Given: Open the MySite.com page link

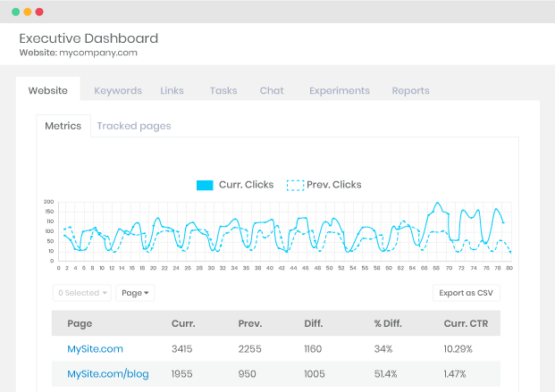Looking at the screenshot, I should click(x=96, y=349).
